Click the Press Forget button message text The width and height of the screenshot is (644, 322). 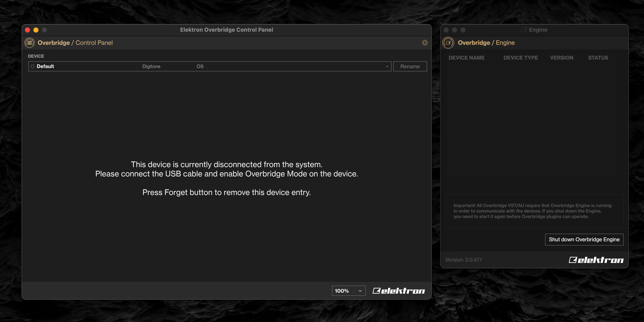pos(226,192)
